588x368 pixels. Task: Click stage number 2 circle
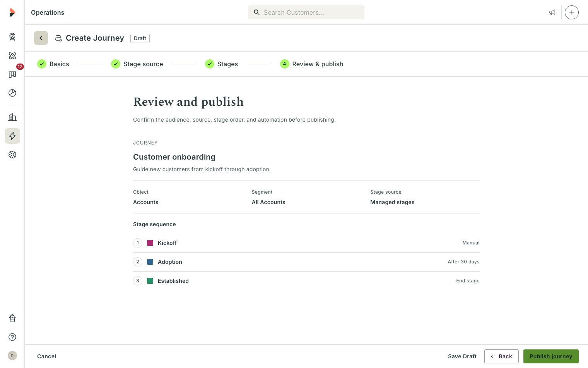click(x=138, y=262)
